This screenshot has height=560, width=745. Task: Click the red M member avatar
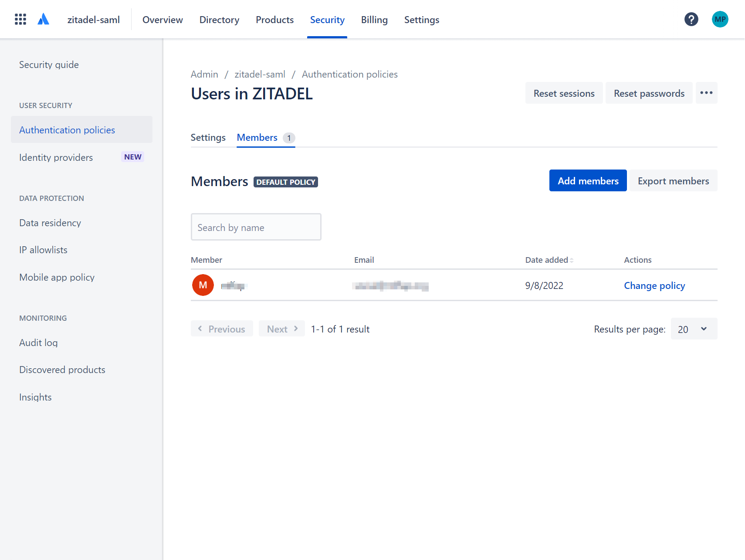[203, 285]
